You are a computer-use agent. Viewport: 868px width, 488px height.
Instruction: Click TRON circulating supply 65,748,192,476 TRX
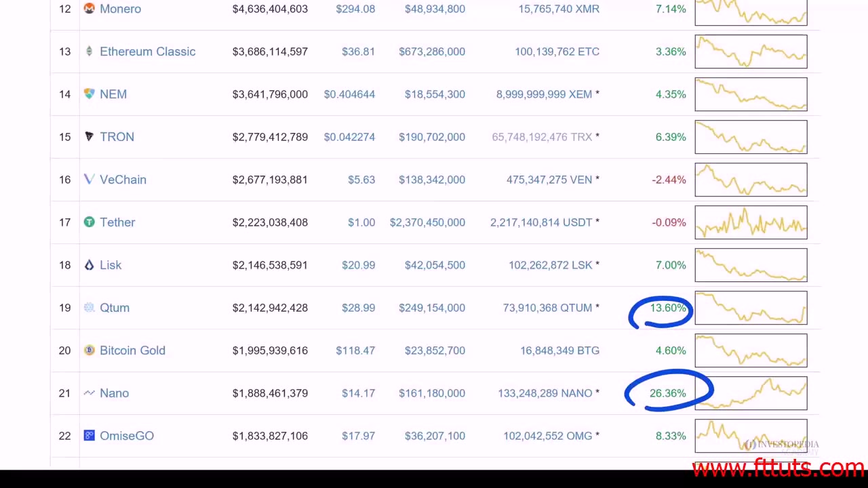coord(542,137)
